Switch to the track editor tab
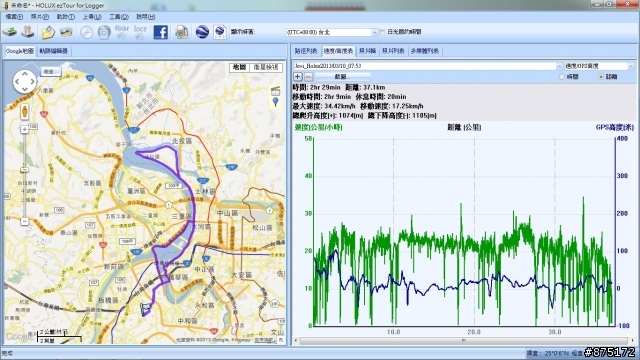 (x=53, y=51)
